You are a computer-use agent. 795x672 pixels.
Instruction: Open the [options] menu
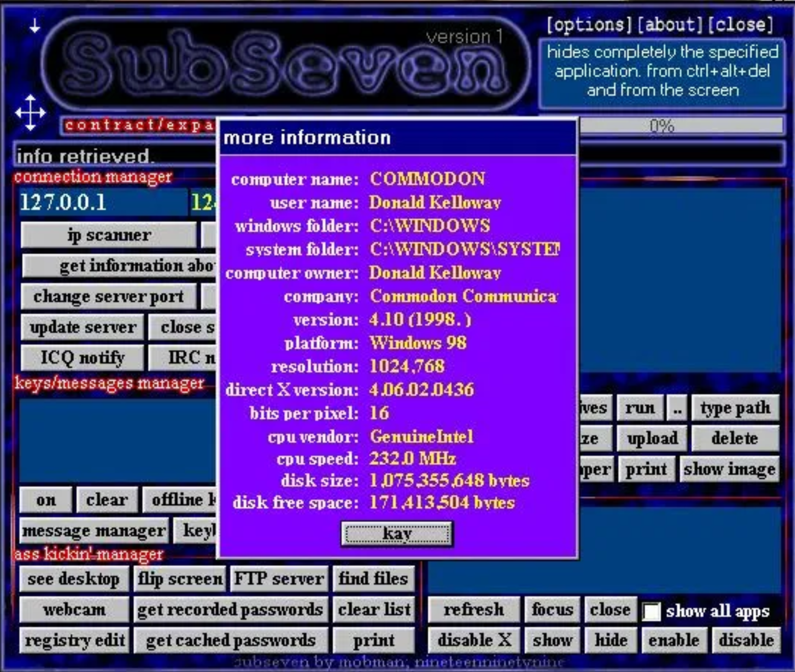(x=589, y=25)
